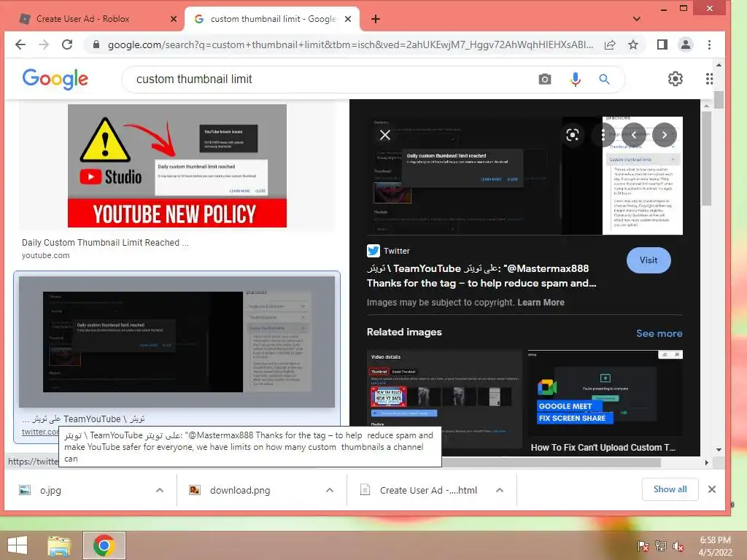The width and height of the screenshot is (747, 560).
Task: Share this page via the address bar icon
Action: click(x=610, y=44)
